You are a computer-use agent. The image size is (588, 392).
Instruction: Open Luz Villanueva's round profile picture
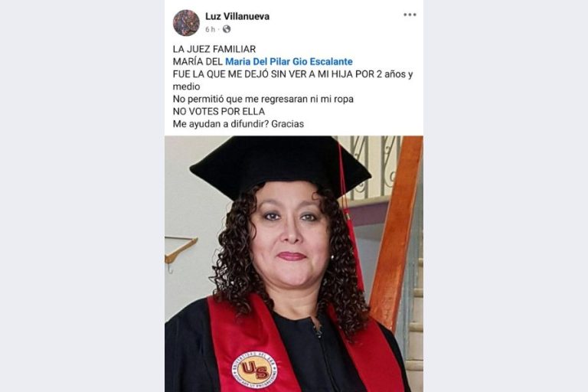pos(186,23)
